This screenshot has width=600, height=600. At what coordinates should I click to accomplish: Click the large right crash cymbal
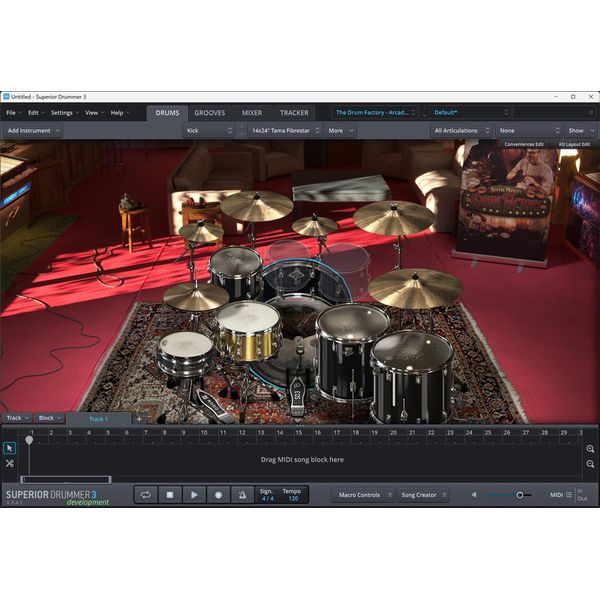click(393, 217)
